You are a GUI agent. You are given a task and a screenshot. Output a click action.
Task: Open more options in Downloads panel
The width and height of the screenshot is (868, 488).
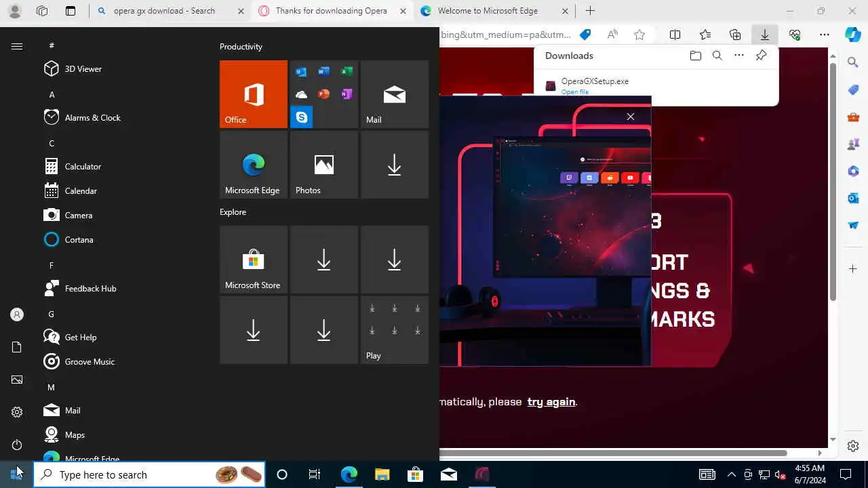739,56
